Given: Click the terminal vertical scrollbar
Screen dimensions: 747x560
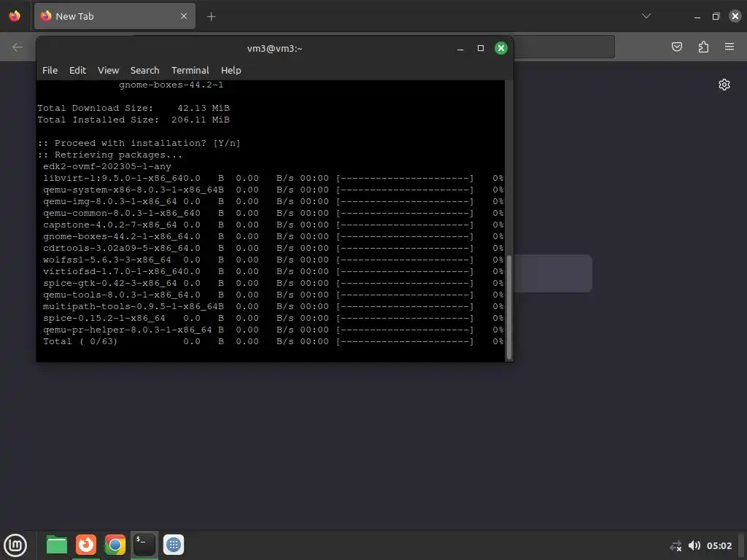Looking at the screenshot, I should click(508, 307).
